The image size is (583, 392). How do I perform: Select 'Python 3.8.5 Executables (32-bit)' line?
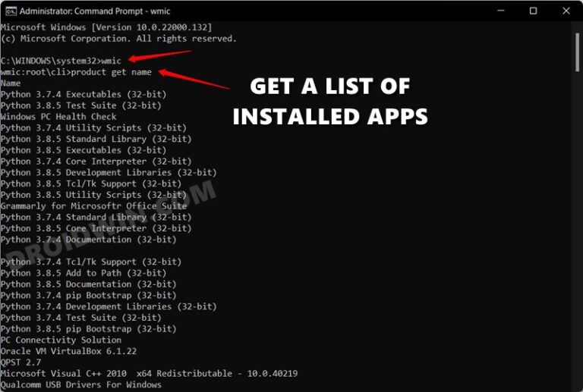pyautogui.click(x=84, y=150)
